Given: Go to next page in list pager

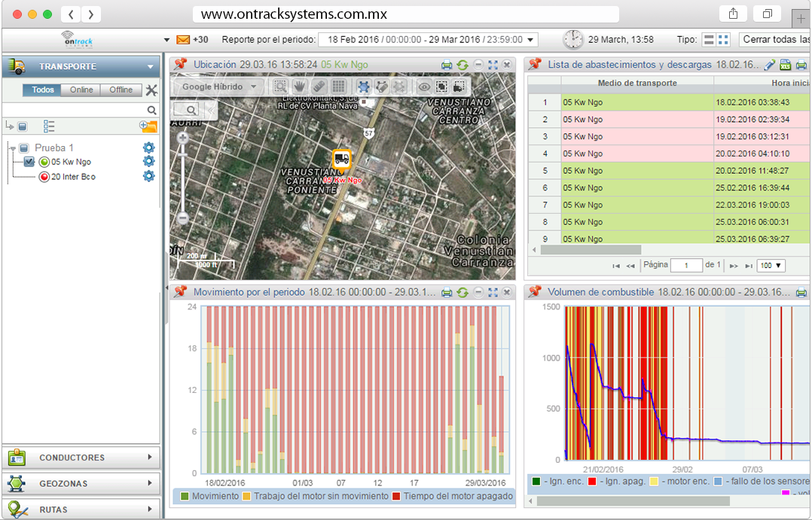Looking at the screenshot, I should (x=734, y=266).
